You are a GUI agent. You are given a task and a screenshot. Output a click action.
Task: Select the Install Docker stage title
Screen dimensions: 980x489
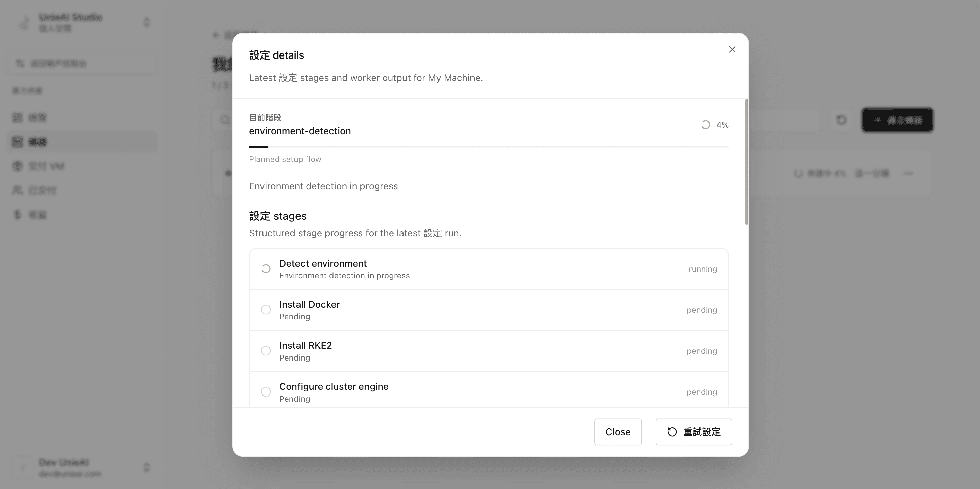click(309, 305)
